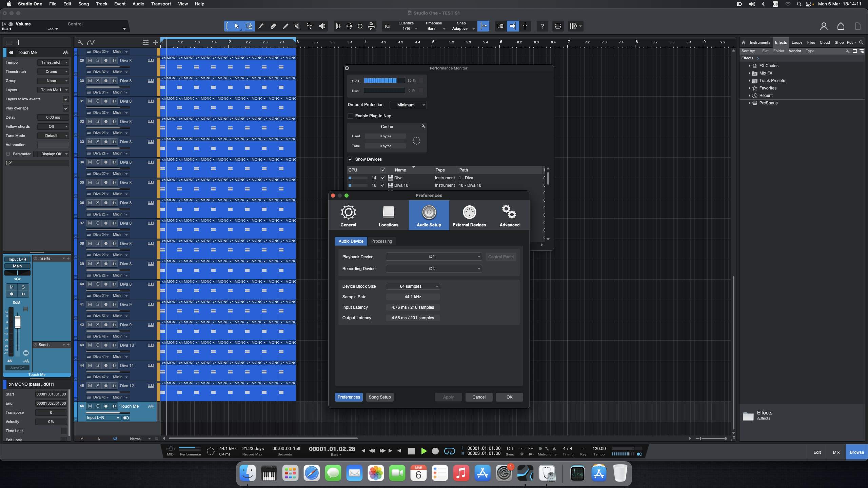Image resolution: width=868 pixels, height=488 pixels.
Task: Open Dropout Protection dropdown
Action: pos(408,105)
